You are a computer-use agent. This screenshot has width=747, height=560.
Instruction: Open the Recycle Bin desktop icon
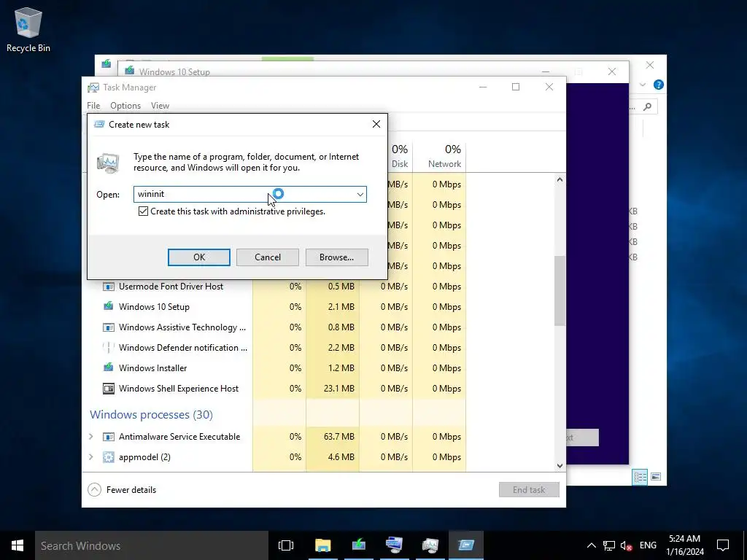point(28,29)
